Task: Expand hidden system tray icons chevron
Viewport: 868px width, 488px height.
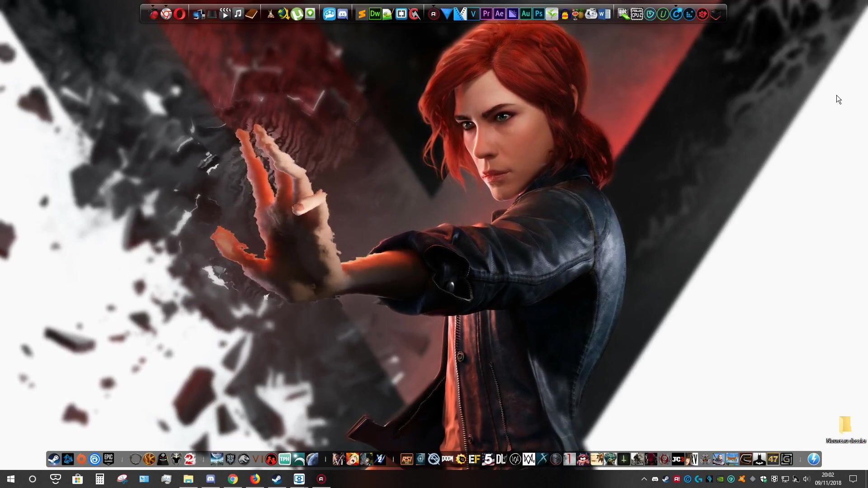Action: click(x=644, y=479)
